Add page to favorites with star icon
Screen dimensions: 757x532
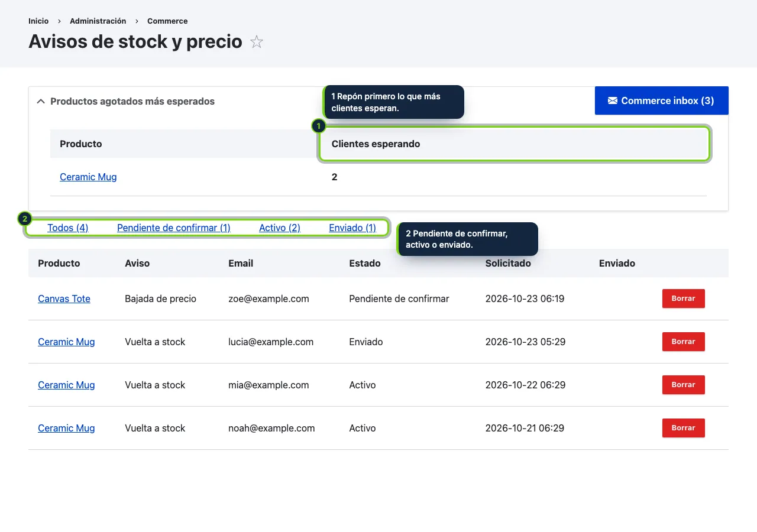click(x=257, y=42)
